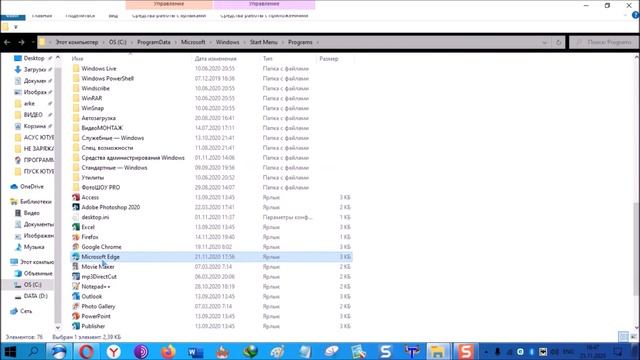Launch Yandex Browser from the taskbar
640x360 pixels.
(113, 351)
